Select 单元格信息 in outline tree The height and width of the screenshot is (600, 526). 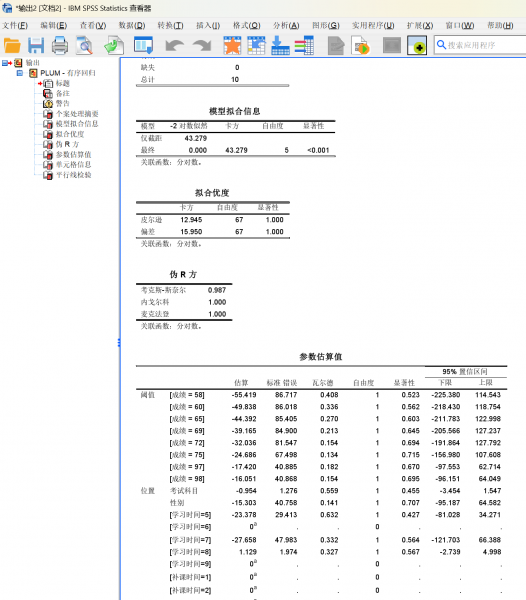tap(73, 165)
